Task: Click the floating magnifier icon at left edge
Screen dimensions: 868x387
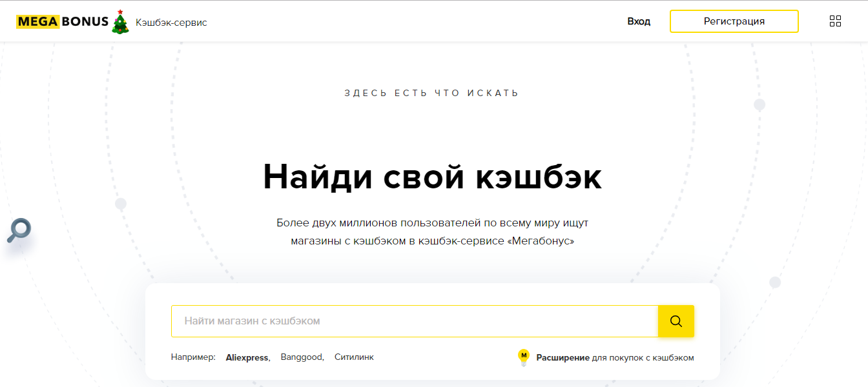Action: pyautogui.click(x=19, y=231)
